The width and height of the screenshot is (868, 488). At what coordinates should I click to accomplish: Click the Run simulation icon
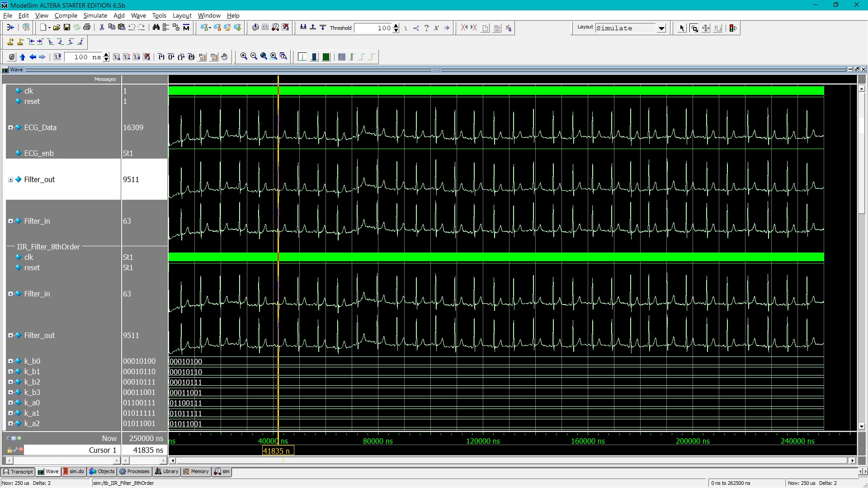[117, 56]
